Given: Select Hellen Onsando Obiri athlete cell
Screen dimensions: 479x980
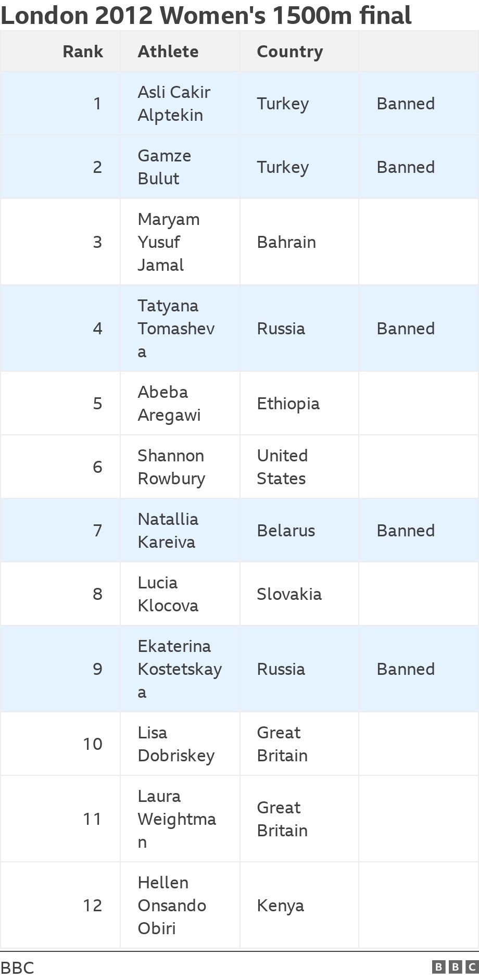Looking at the screenshot, I should coord(180,906).
